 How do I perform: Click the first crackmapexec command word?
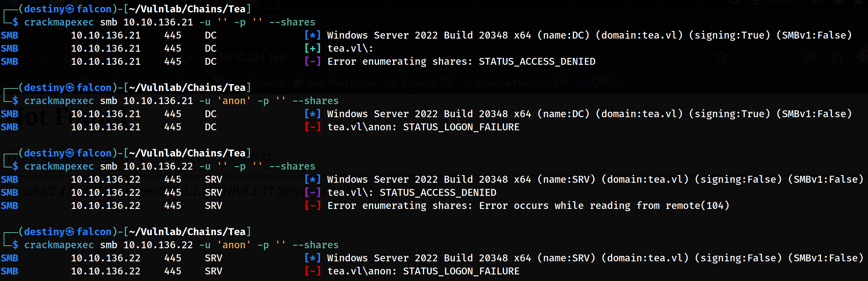[59, 22]
